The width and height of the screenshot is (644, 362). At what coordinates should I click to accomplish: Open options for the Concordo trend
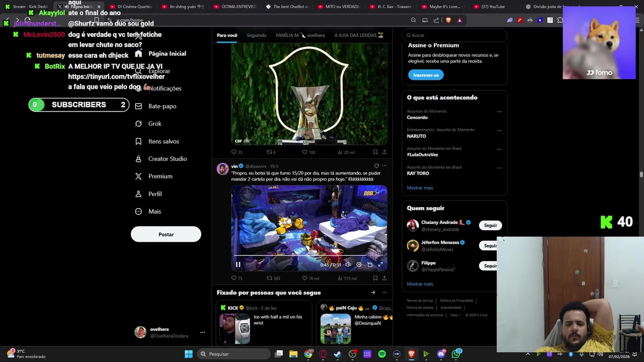point(499,112)
